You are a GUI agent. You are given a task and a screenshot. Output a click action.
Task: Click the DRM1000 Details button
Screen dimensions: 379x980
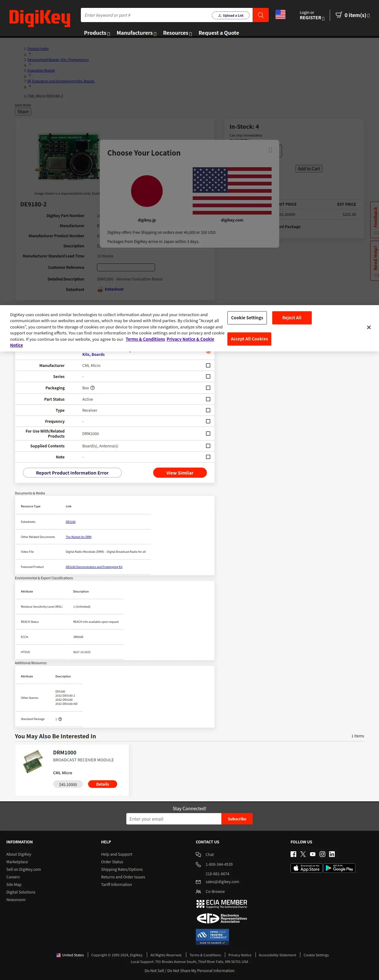(102, 784)
